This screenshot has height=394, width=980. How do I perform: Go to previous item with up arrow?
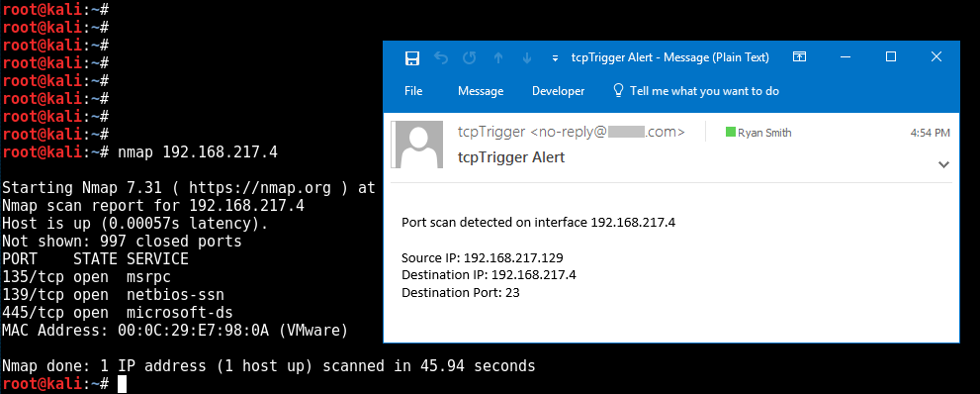click(x=498, y=57)
